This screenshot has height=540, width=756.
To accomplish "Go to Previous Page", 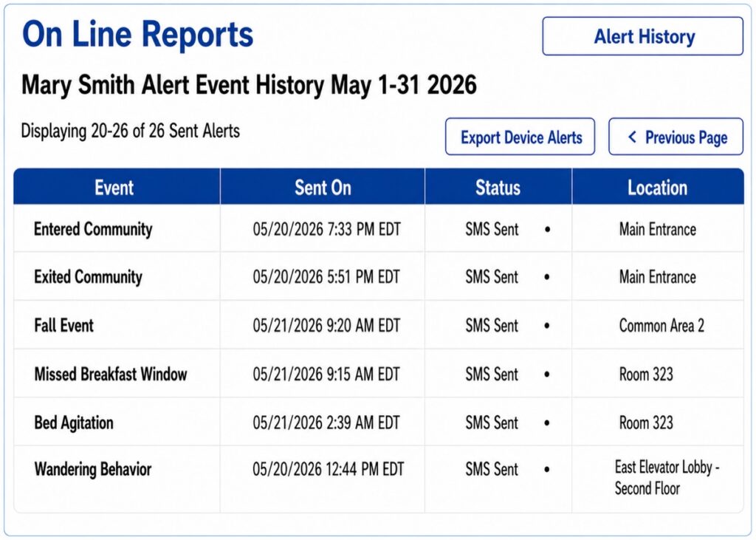I will click(676, 137).
